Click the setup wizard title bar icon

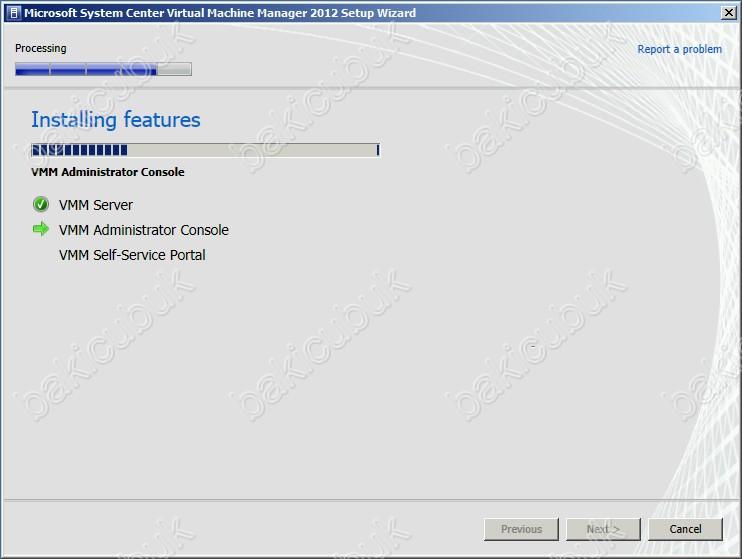[x=13, y=13]
